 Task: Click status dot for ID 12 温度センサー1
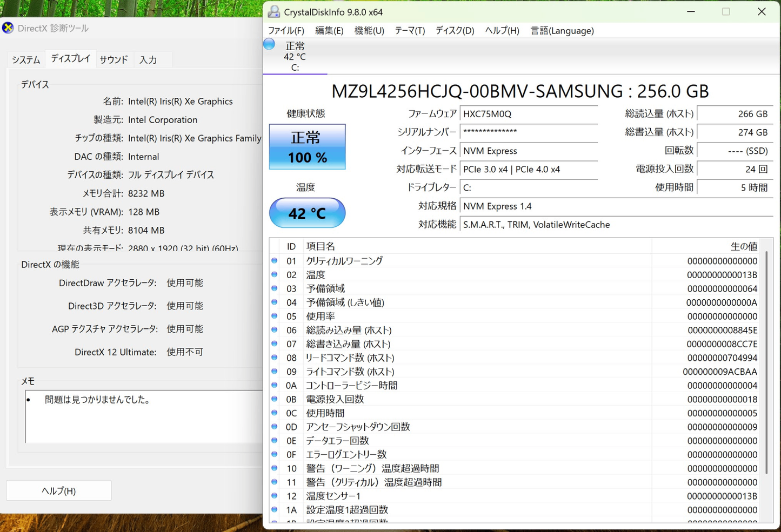(x=275, y=496)
